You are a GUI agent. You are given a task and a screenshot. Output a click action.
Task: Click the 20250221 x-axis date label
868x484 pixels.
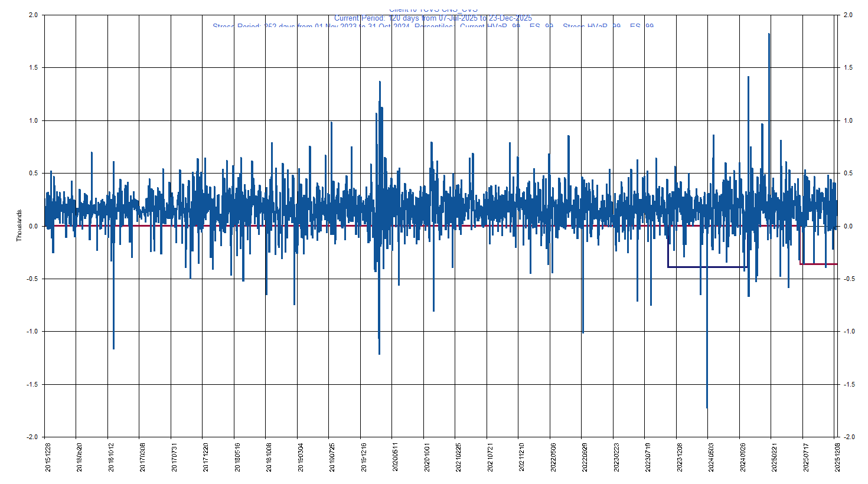(x=775, y=458)
